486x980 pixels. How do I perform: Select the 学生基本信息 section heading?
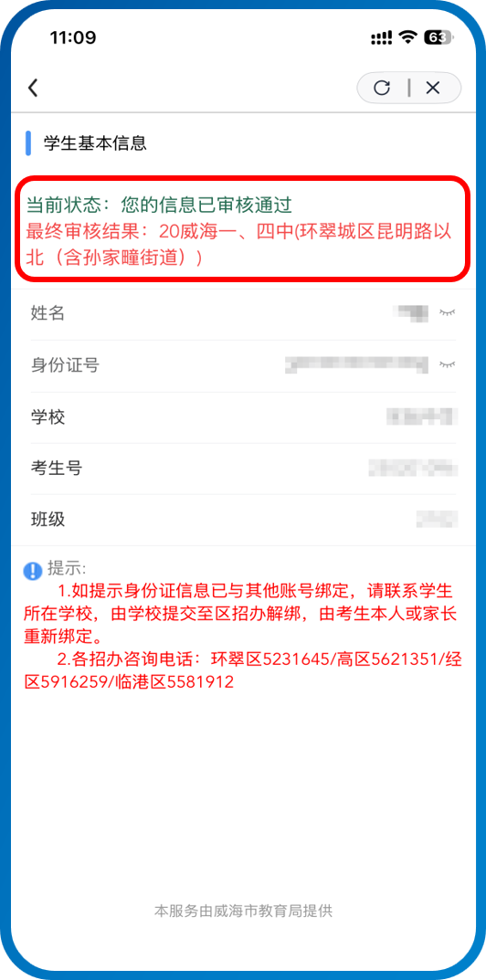(94, 143)
